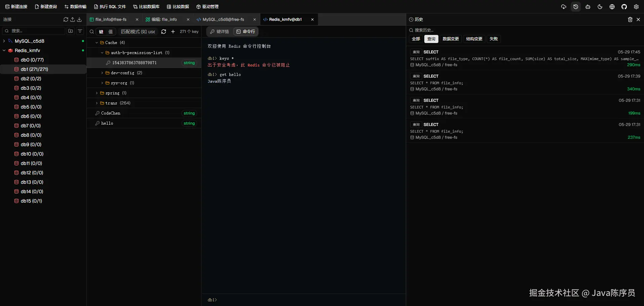This screenshot has width=644, height=306.
Task: Add a new Redis key with plus icon
Action: 173,32
